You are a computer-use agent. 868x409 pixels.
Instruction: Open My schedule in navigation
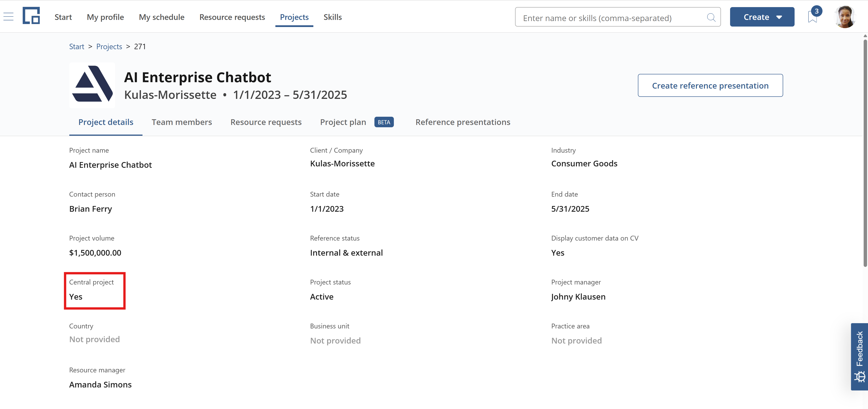tap(161, 17)
